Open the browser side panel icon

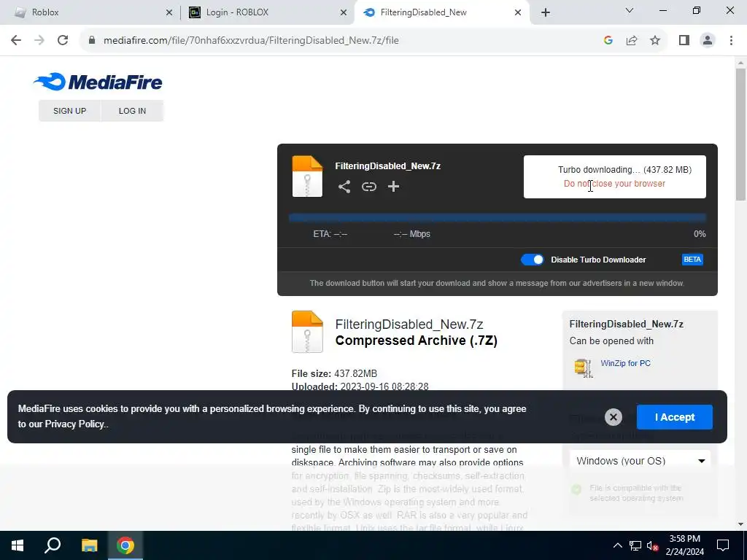click(x=684, y=41)
